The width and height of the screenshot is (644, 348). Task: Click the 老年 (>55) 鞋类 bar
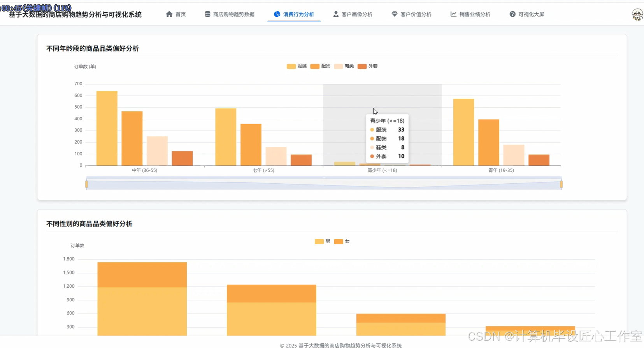tap(276, 156)
